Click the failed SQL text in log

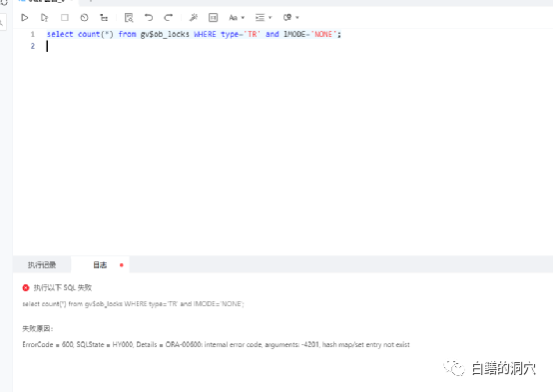(x=134, y=304)
